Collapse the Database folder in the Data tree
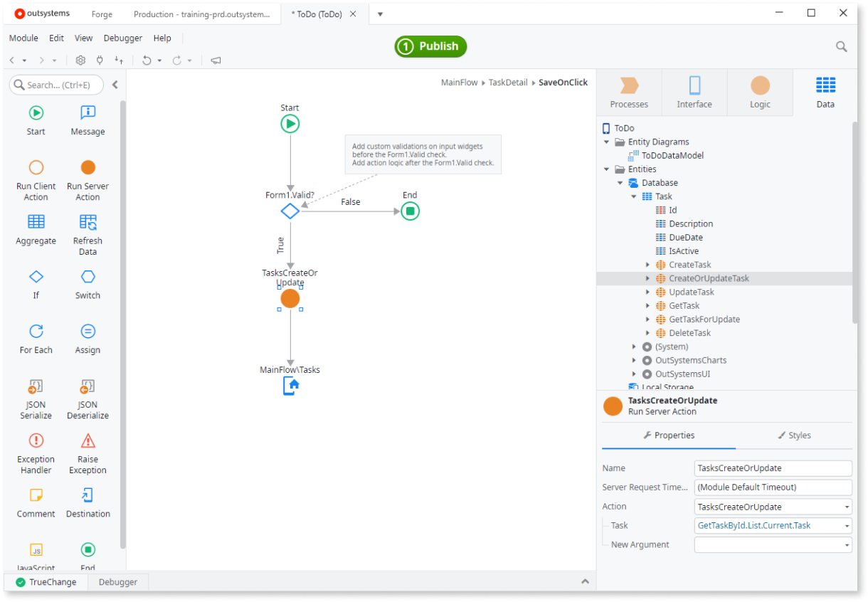Viewport: 868px width, 602px height. coord(620,182)
